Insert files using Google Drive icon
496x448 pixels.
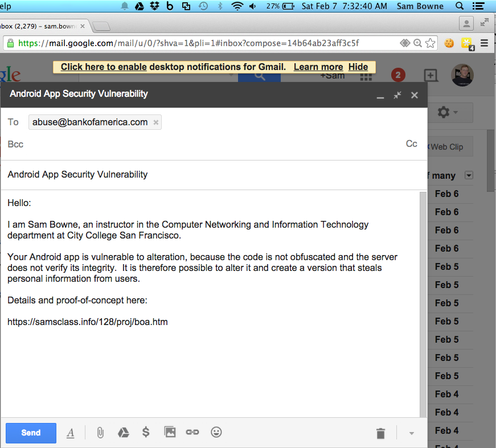click(x=124, y=433)
